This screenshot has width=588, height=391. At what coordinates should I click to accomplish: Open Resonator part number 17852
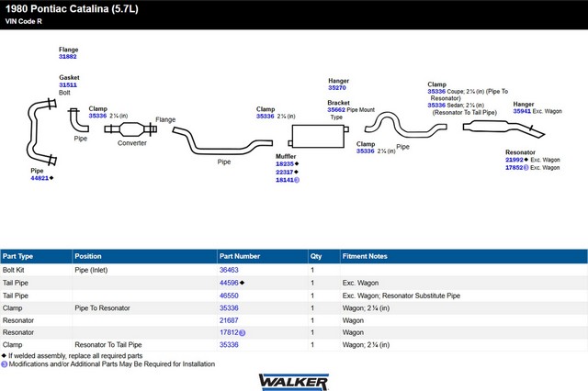[x=514, y=167]
